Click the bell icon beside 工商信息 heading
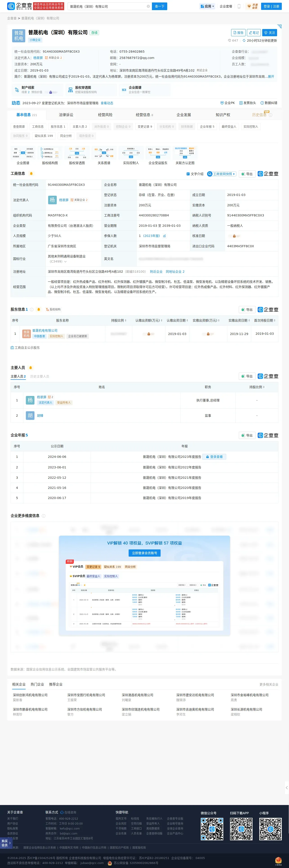The width and height of the screenshot is (289, 868). point(31,173)
